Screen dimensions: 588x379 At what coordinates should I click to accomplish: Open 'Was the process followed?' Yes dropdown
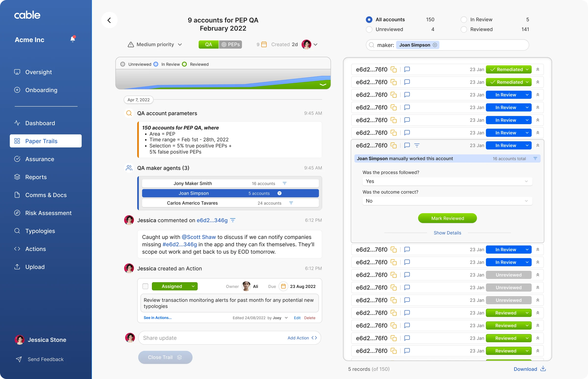click(447, 182)
